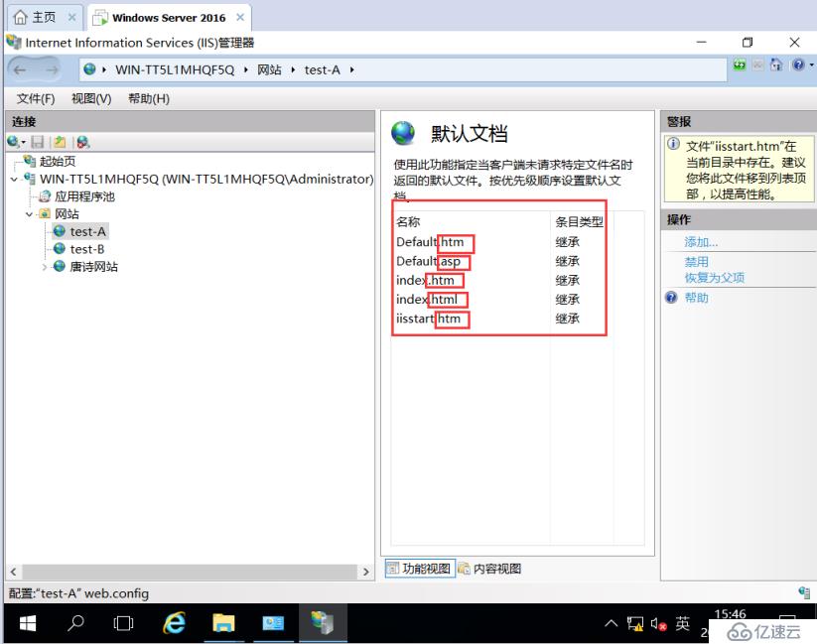
Task: Click 帮助 link in Actions pane
Action: (696, 298)
